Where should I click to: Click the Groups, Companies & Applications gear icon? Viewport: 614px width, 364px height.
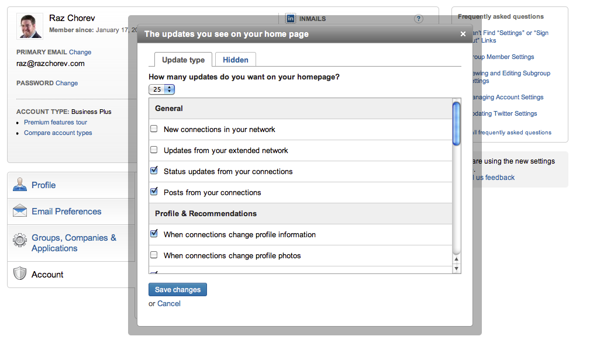[x=20, y=241]
